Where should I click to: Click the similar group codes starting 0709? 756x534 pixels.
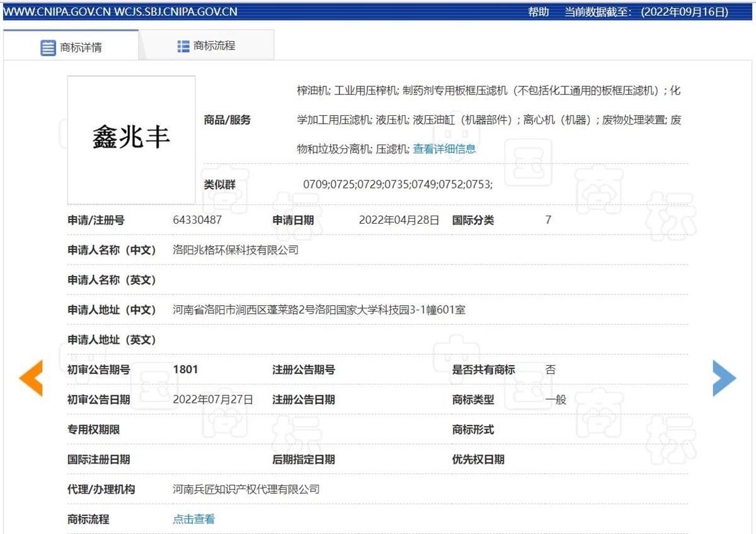tap(398, 185)
